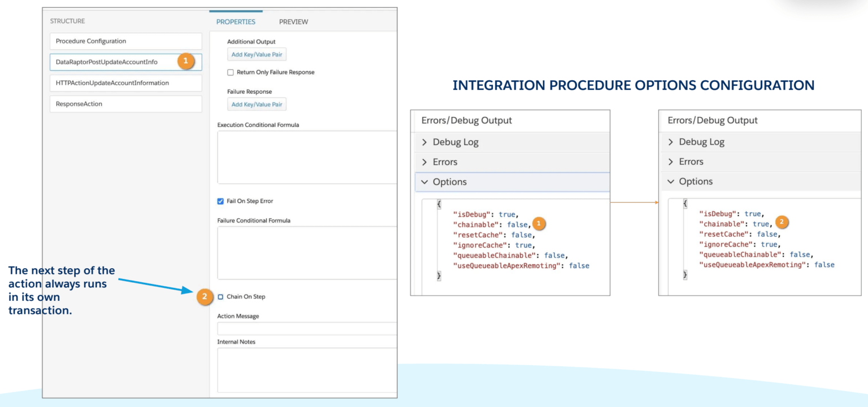Add key/value pair under Additional Output
The image size is (868, 407).
tap(257, 54)
